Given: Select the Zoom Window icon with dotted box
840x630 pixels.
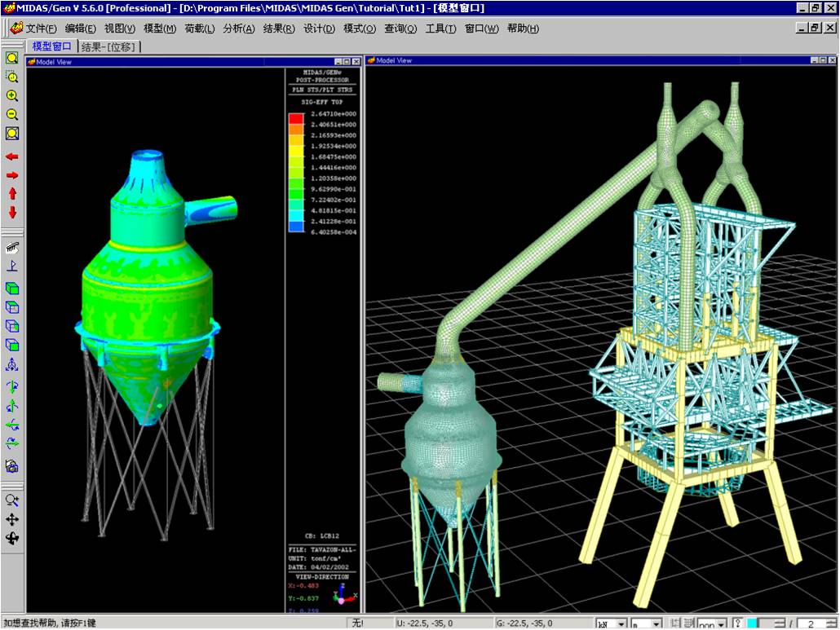Looking at the screenshot, I should pos(11,77).
